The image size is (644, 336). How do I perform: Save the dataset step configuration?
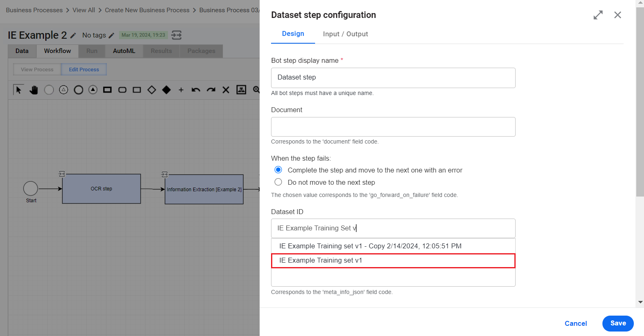point(618,323)
